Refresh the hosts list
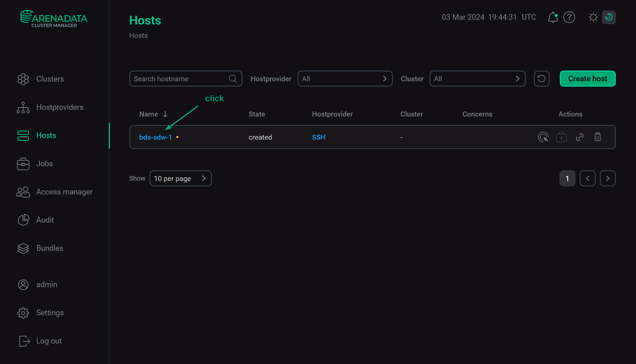 (542, 79)
